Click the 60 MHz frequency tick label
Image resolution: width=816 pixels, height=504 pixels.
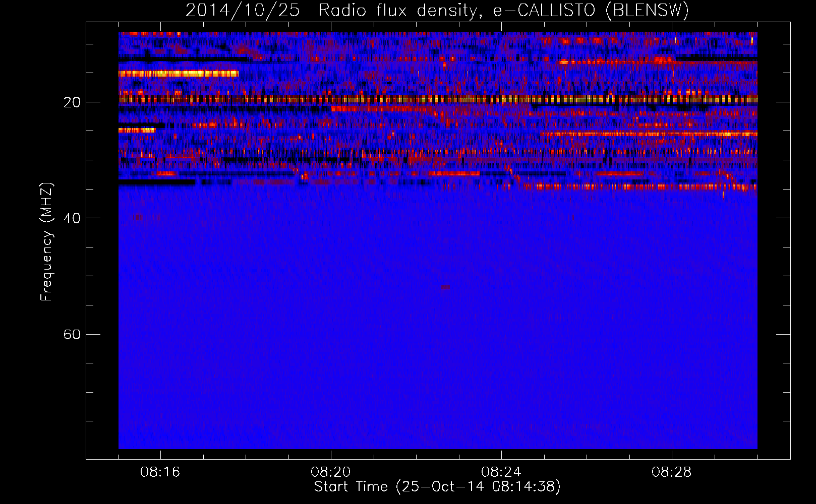click(x=72, y=335)
